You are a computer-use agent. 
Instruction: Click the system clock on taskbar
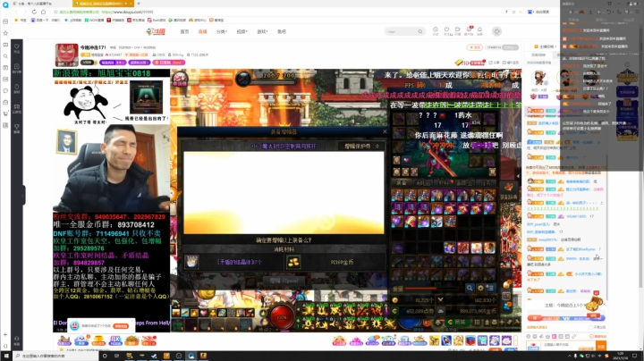[621, 356]
